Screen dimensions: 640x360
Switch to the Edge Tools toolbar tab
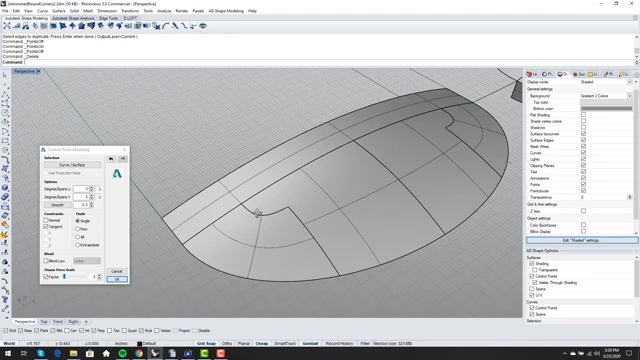[109, 18]
